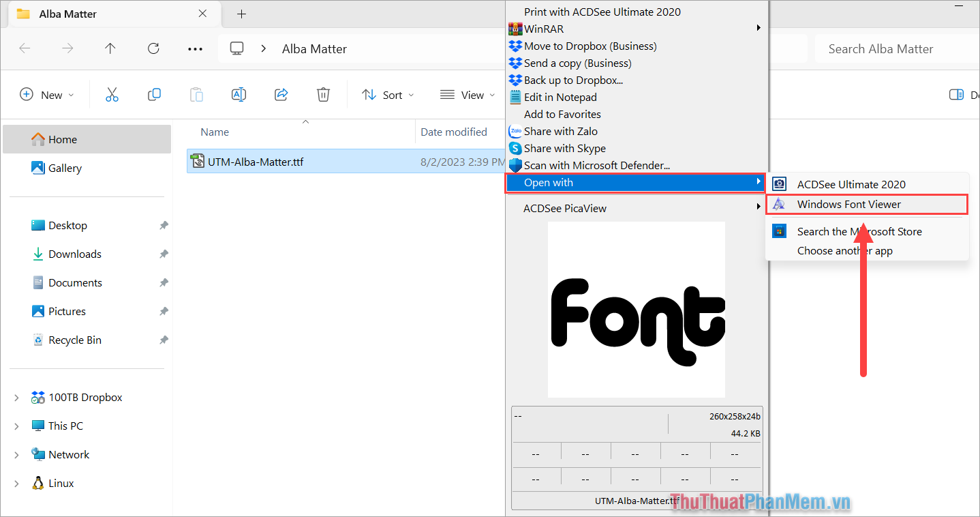The height and width of the screenshot is (517, 980).
Task: Choose Open with from the context menu
Action: [x=548, y=182]
